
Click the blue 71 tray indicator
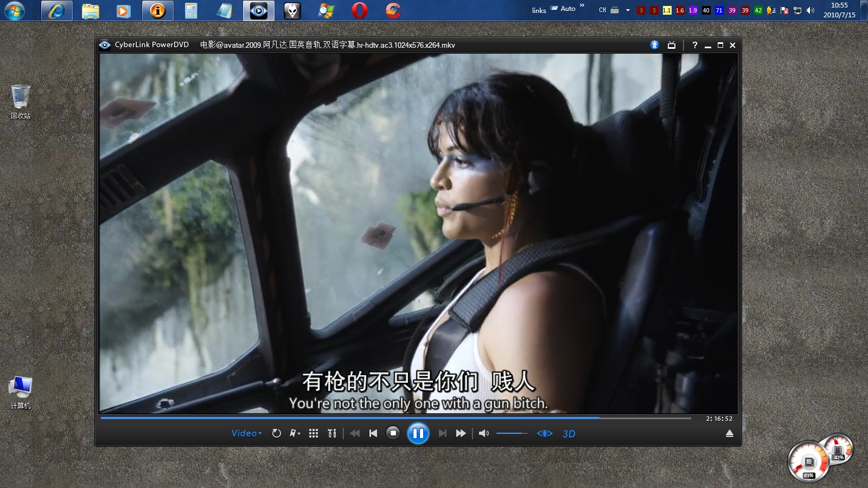[719, 10]
